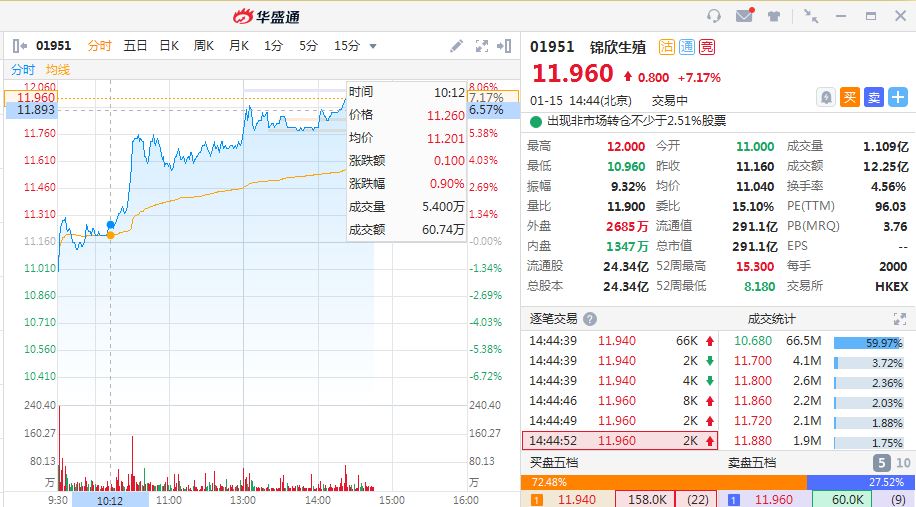Click the 01951 stock code in toolbar
Screen dimensions: 916x507
coord(53,46)
